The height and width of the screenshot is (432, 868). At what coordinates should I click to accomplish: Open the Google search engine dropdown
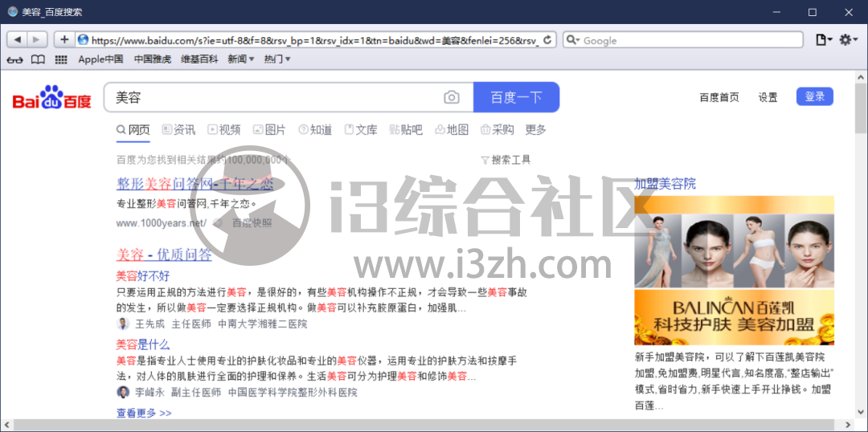(x=574, y=40)
